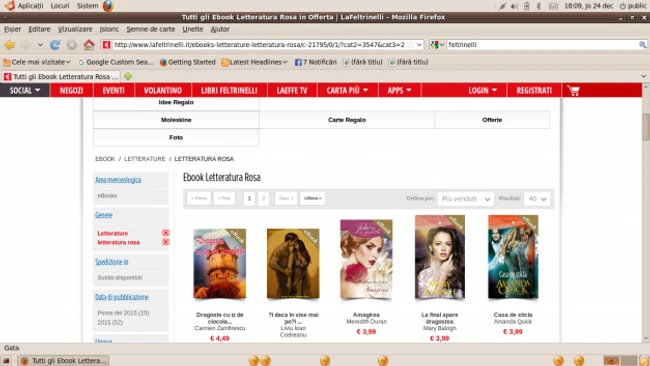Click the Firefox reload page icon
Viewport: 650px width, 366px height.
tap(55, 45)
